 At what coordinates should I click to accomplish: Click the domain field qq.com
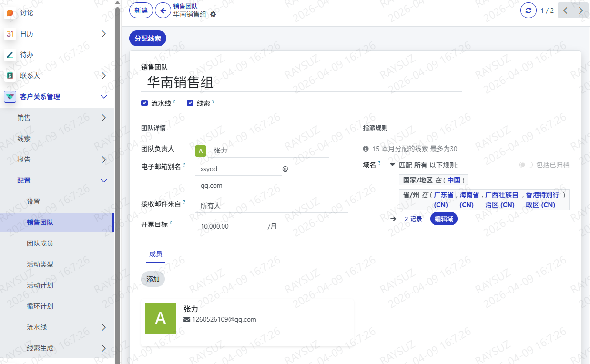click(239, 185)
